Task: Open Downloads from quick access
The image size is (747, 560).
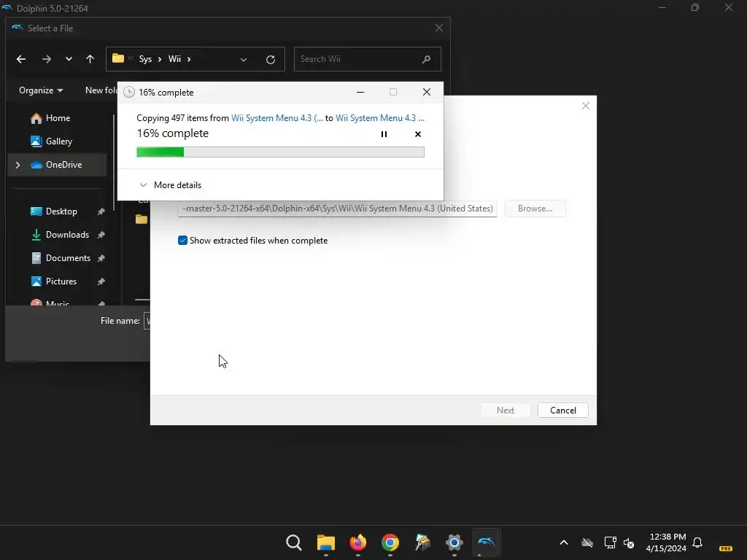Action: [x=60, y=235]
